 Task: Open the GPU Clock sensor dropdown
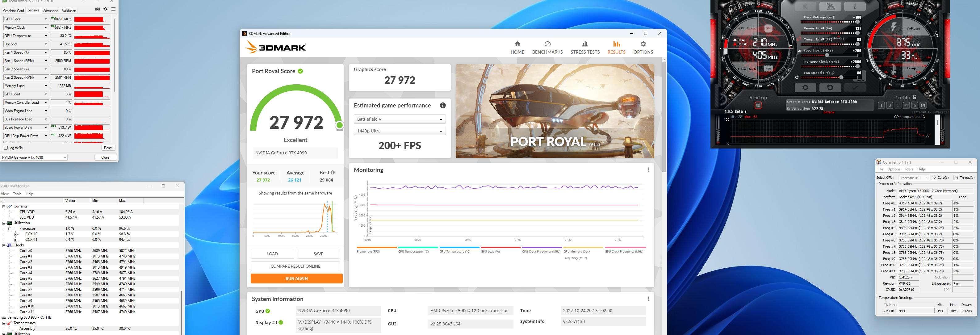coord(46,19)
